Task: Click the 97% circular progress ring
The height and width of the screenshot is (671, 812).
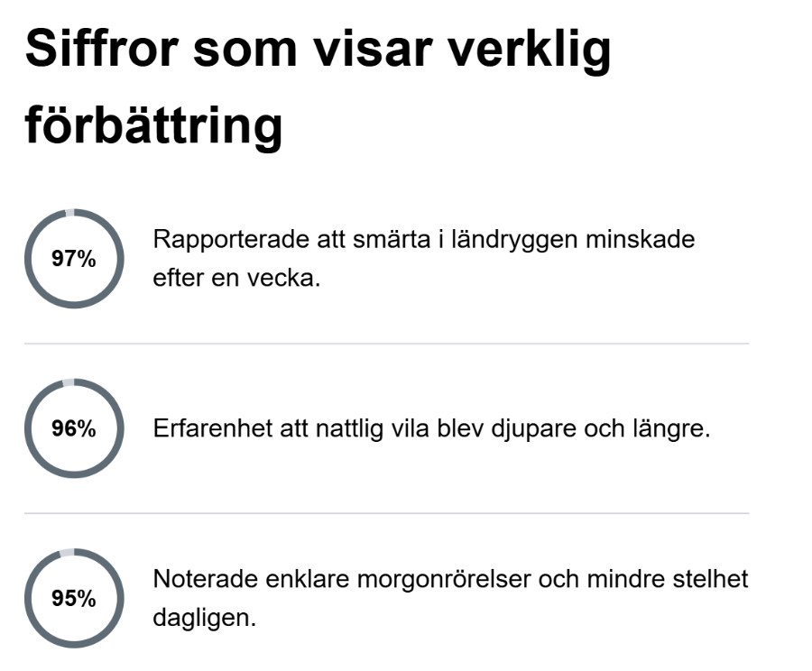Action: pyautogui.click(x=73, y=259)
